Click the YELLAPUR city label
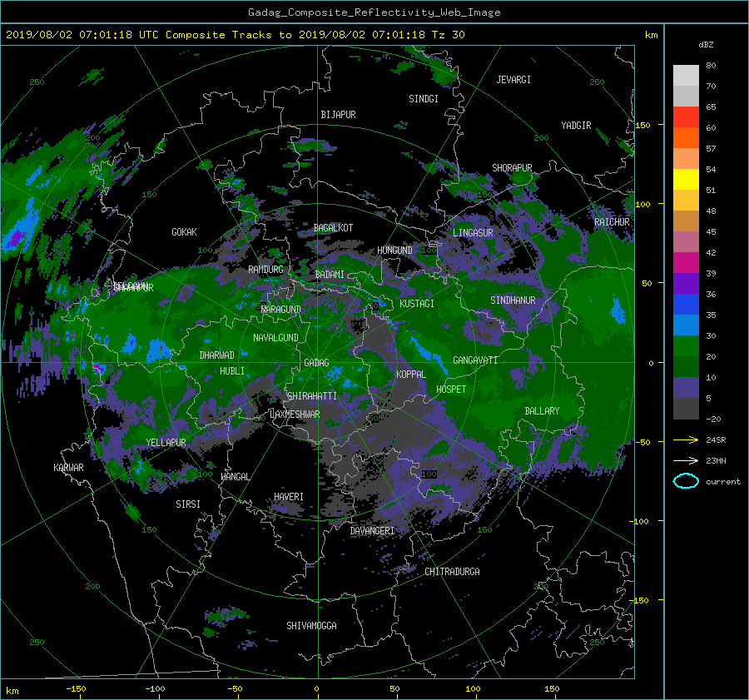The image size is (749, 700). tap(166, 443)
